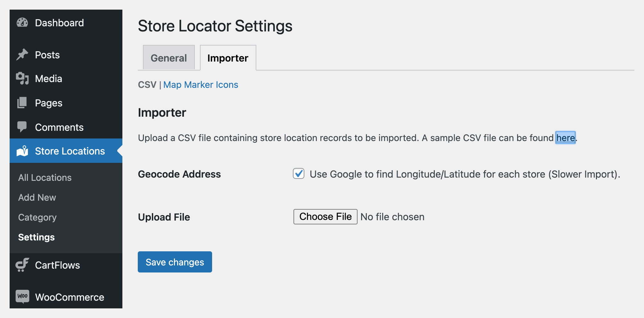Open All Locations submenu item
This screenshot has width=644, height=318.
(45, 178)
